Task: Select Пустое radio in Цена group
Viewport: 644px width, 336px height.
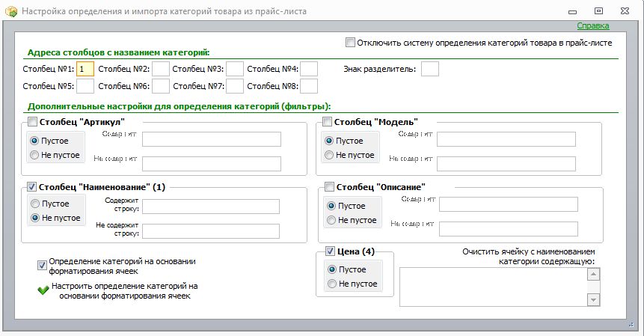Action: click(332, 269)
